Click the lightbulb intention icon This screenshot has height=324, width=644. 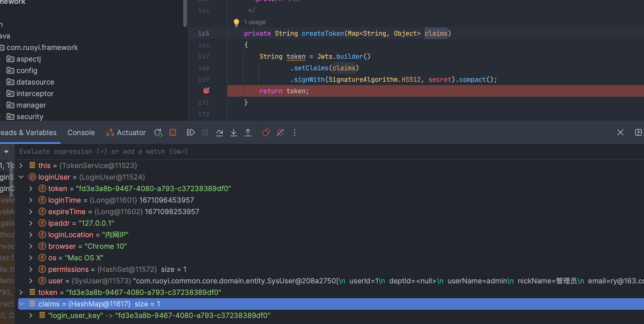pos(236,22)
